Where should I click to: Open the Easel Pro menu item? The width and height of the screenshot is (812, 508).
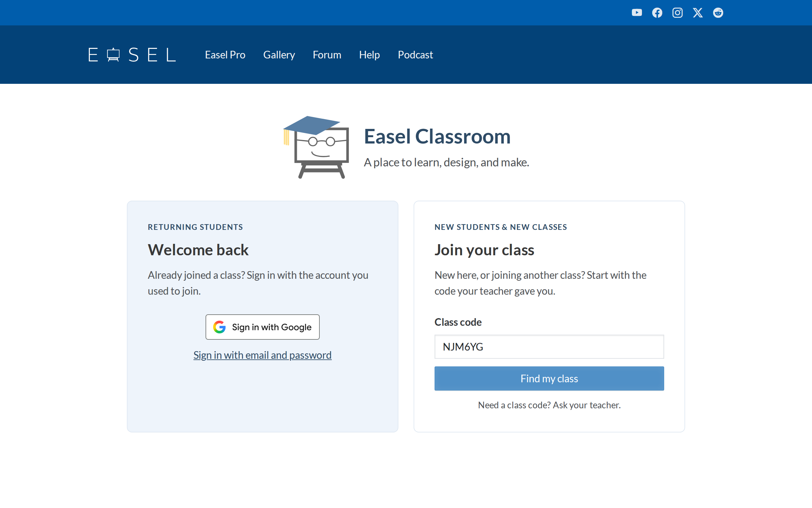tap(225, 55)
